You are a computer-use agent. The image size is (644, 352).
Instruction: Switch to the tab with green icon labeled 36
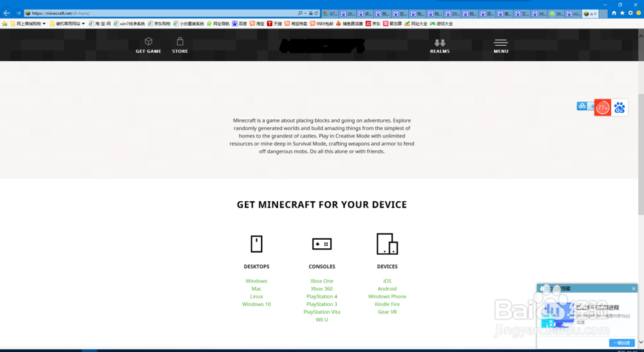(x=556, y=14)
